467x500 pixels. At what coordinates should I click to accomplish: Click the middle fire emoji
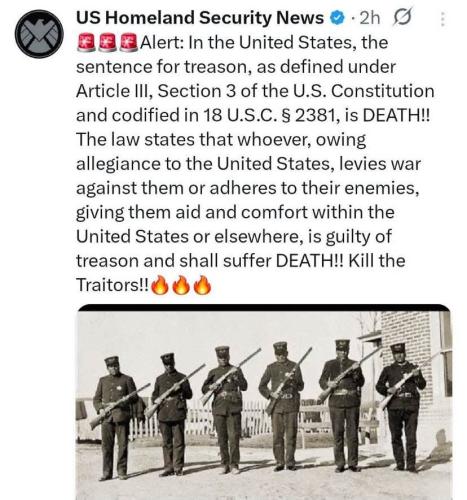pos(181,285)
